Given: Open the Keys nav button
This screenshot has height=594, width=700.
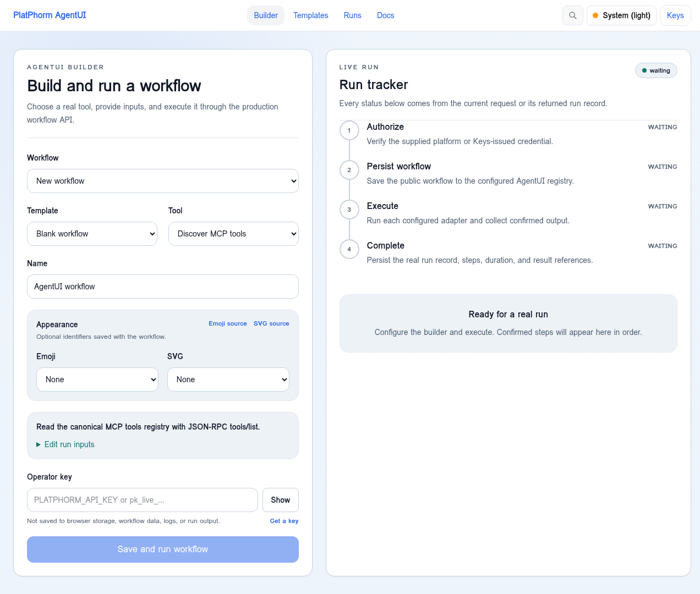Looking at the screenshot, I should 675,15.
